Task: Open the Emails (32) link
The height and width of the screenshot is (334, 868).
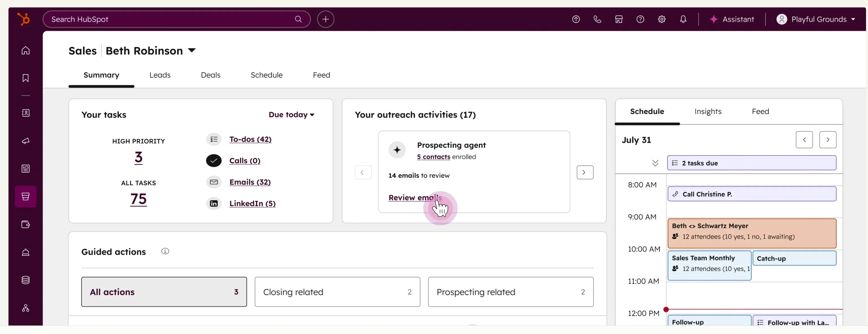Action: pos(250,182)
